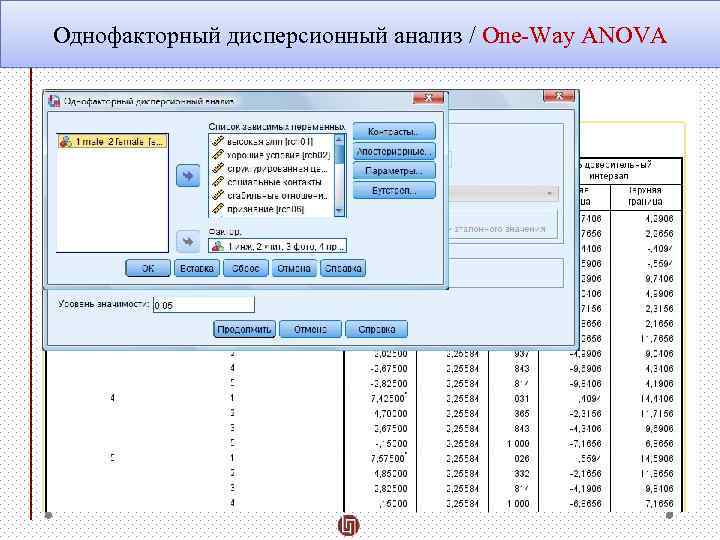
Task: Click the lower bound value -2,1656
Action: tap(585, 473)
